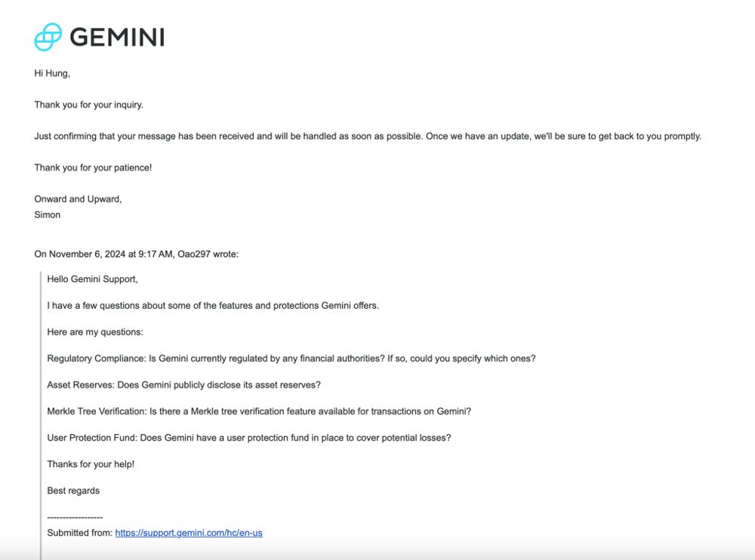The width and height of the screenshot is (755, 560).
Task: Click the "On November 6, 2024" quote header
Action: [136, 254]
